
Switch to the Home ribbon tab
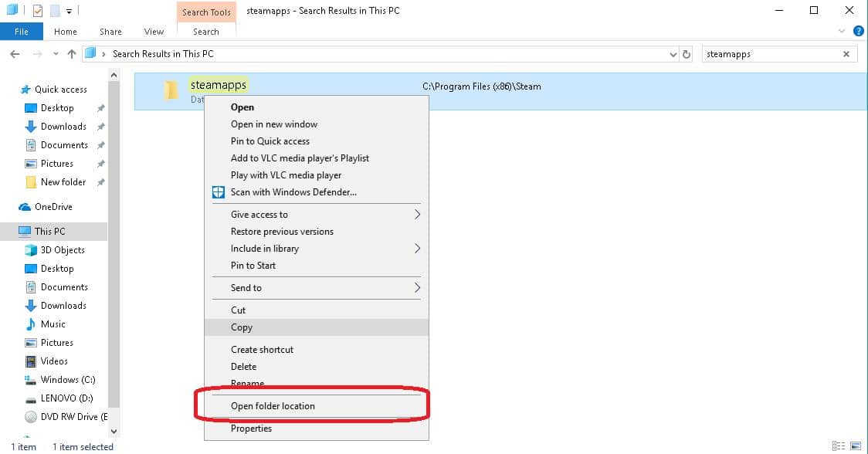point(66,32)
